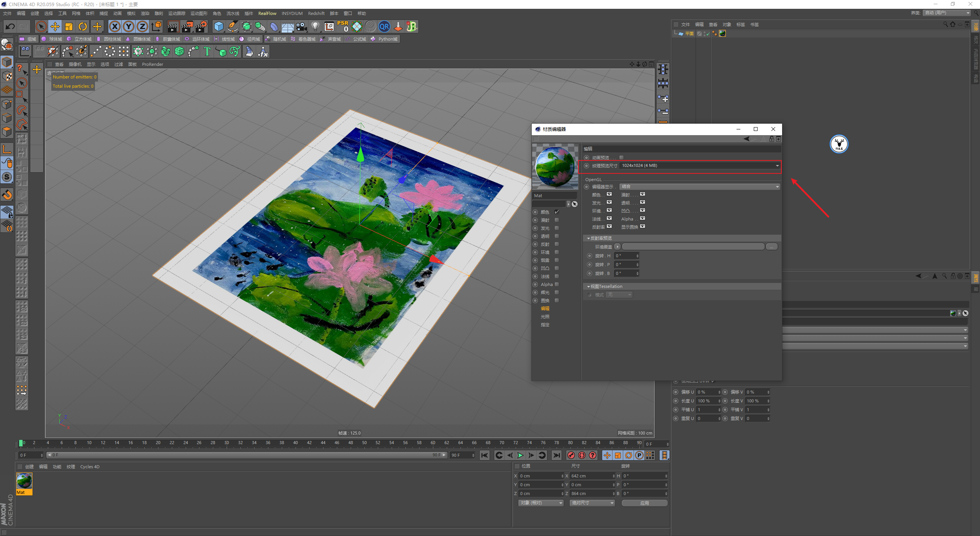Image resolution: width=980 pixels, height=536 pixels.
Task: Uncheck the 颜色 channel checkbox
Action: coord(557,212)
